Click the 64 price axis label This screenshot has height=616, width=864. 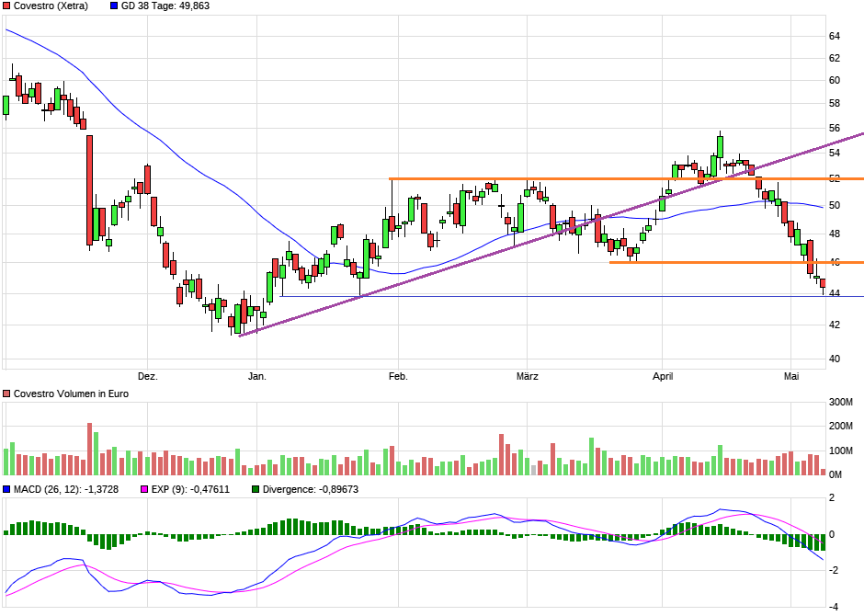tap(835, 37)
